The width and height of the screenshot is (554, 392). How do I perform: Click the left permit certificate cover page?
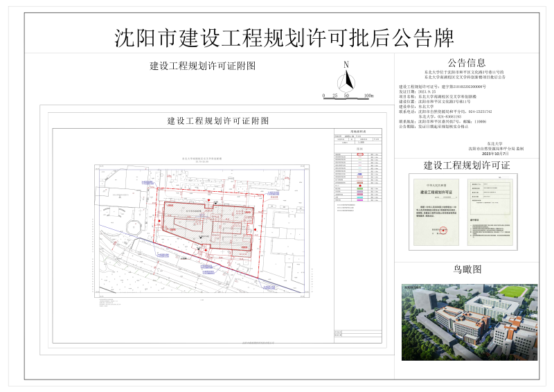436,212
